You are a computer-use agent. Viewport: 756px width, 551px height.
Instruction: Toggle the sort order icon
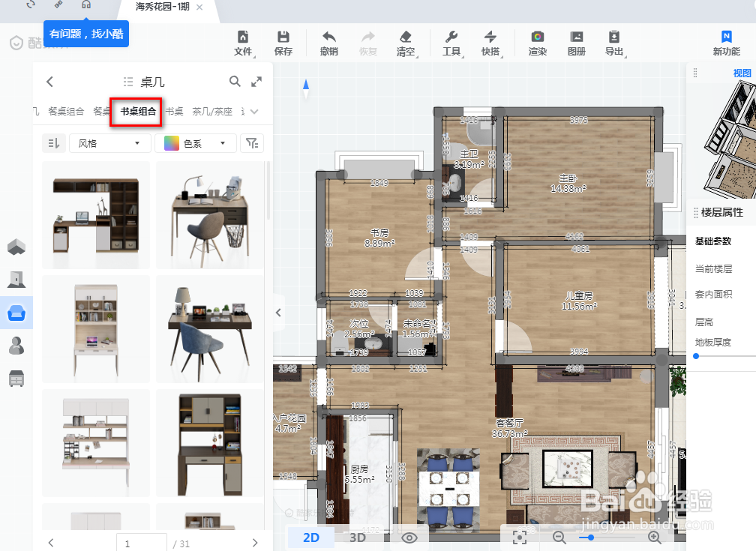53,143
